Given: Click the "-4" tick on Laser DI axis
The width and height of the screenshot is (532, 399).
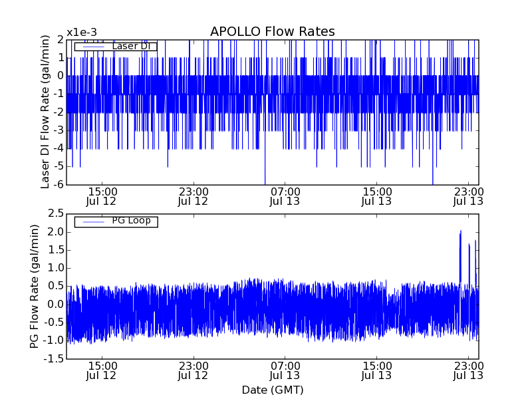Looking at the screenshot, I should pyautogui.click(x=59, y=148).
